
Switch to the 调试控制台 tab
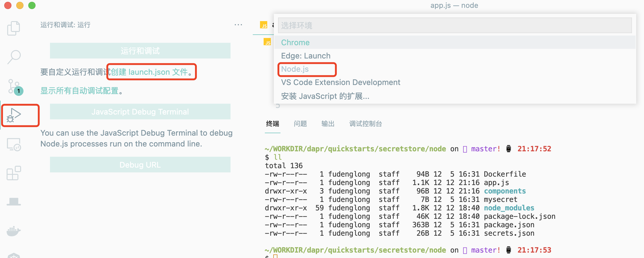(365, 124)
